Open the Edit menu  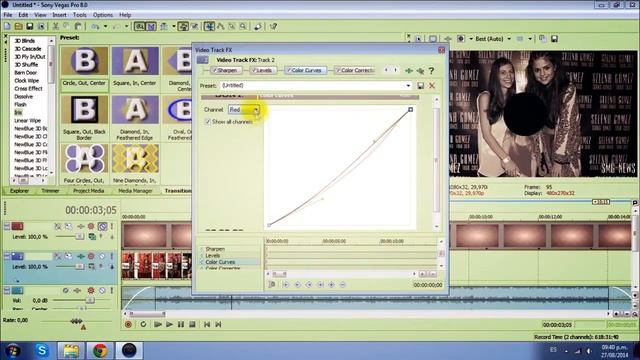click(x=23, y=15)
